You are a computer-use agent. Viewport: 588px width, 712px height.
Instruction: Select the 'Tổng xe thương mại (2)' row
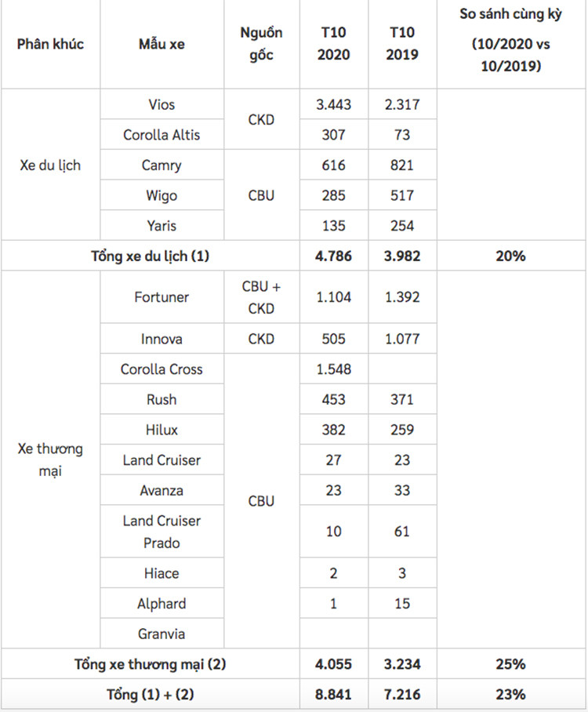150,664
